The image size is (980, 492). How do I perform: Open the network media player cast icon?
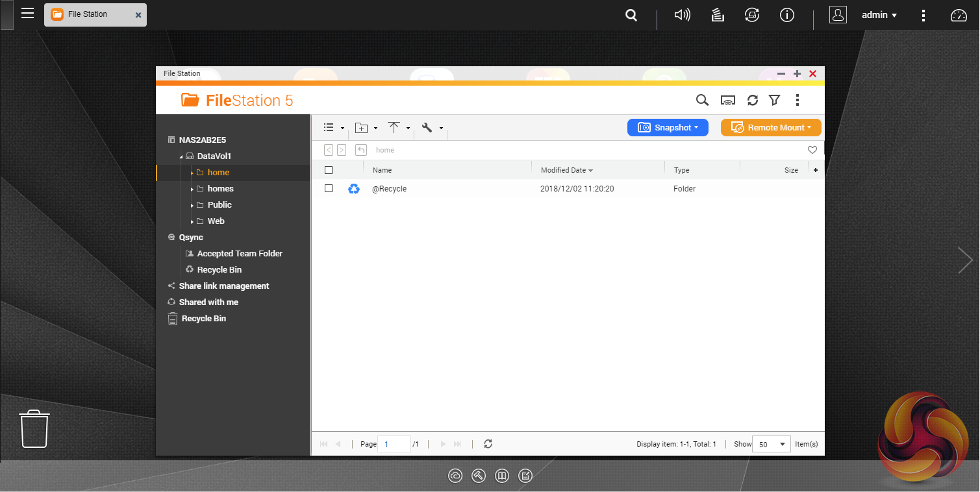[x=728, y=100]
